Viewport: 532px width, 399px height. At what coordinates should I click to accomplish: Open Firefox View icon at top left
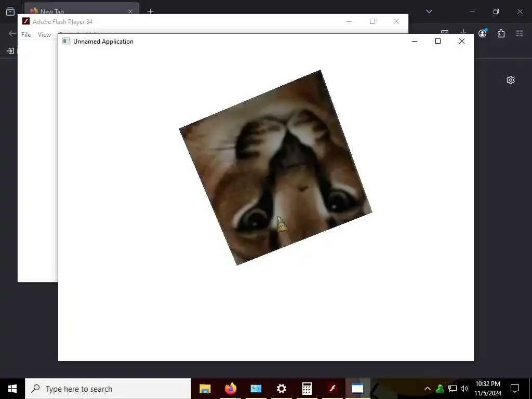click(x=10, y=11)
